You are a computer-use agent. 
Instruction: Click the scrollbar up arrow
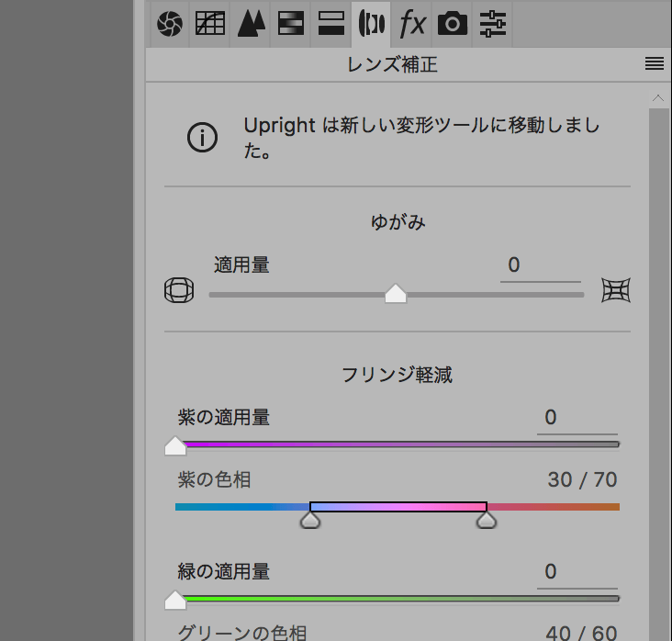coord(658,98)
